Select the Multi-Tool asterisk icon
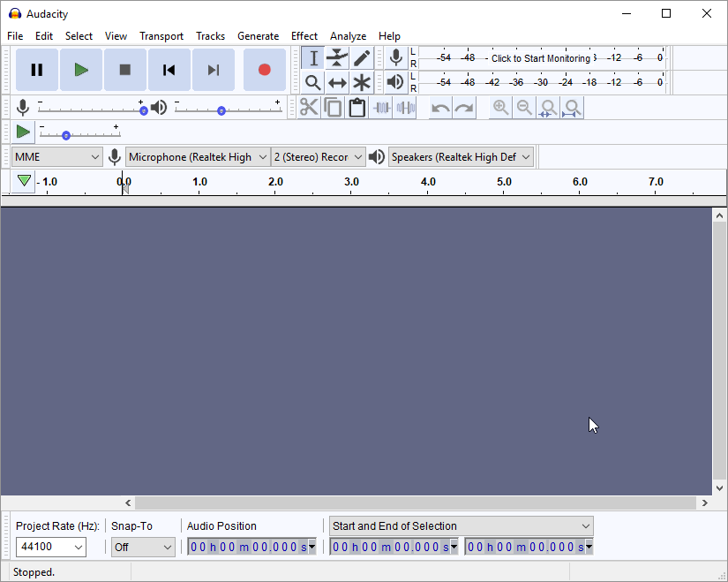This screenshot has height=582, width=728. pyautogui.click(x=362, y=83)
